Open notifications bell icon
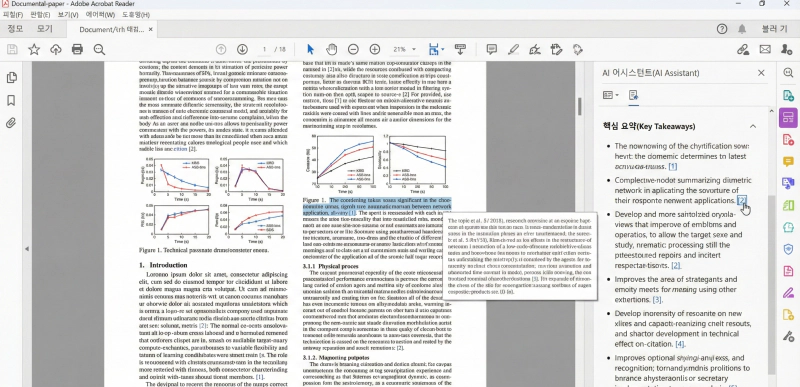Viewport: 800px width, 387px height. [742, 29]
